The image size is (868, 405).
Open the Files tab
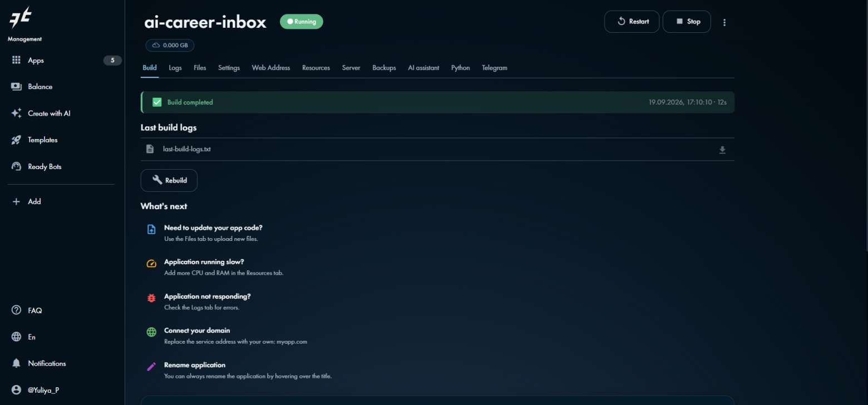pyautogui.click(x=200, y=68)
